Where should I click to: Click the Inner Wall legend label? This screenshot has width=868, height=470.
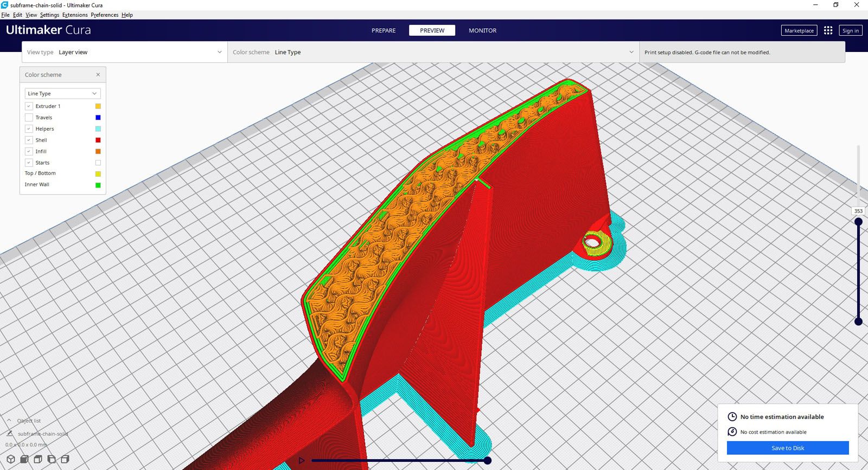(x=37, y=185)
